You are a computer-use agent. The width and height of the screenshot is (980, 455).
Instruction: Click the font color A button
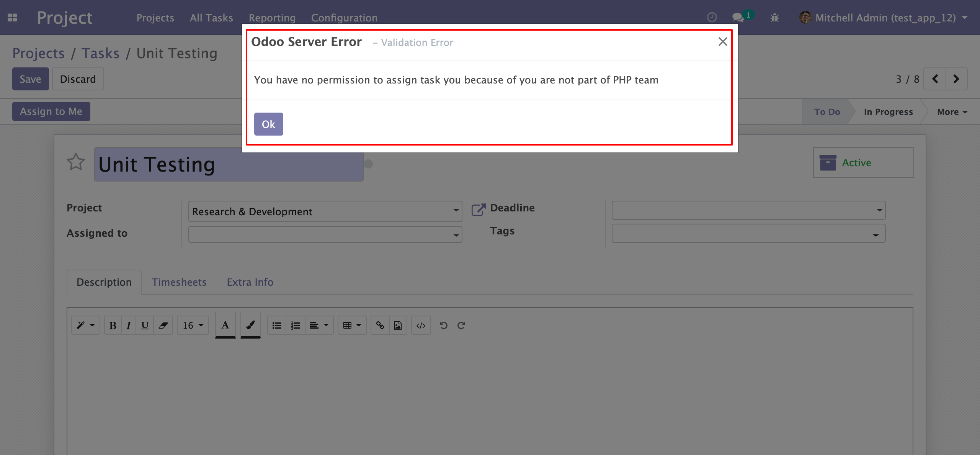pyautogui.click(x=225, y=325)
